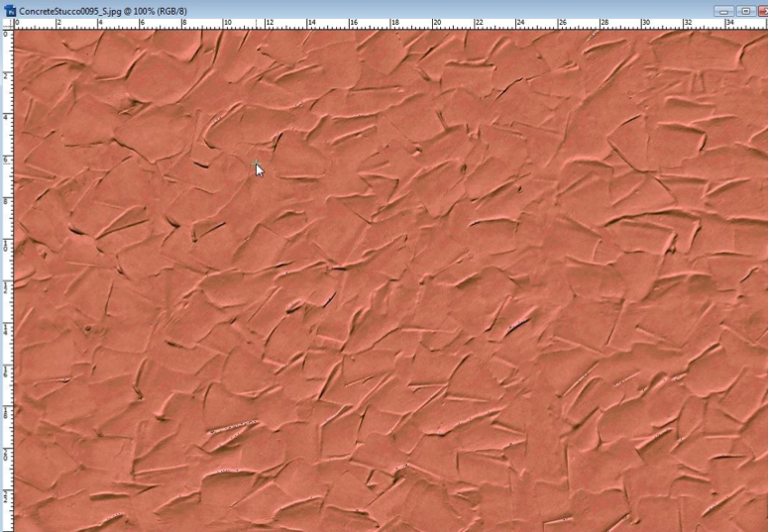Image resolution: width=768 pixels, height=532 pixels.
Task: Click the 28 mark on the horizontal ruler
Action: (603, 23)
